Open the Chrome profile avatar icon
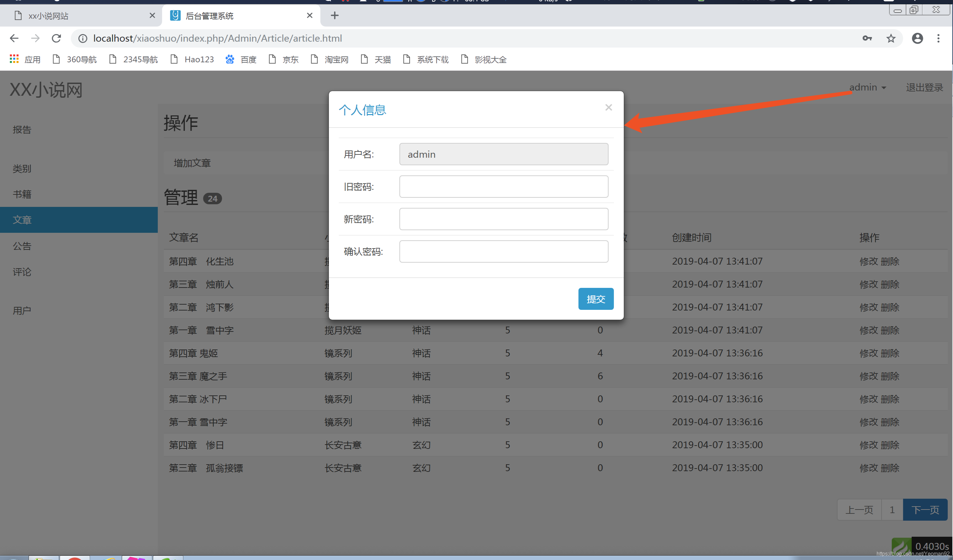This screenshot has width=953, height=560. (x=918, y=38)
